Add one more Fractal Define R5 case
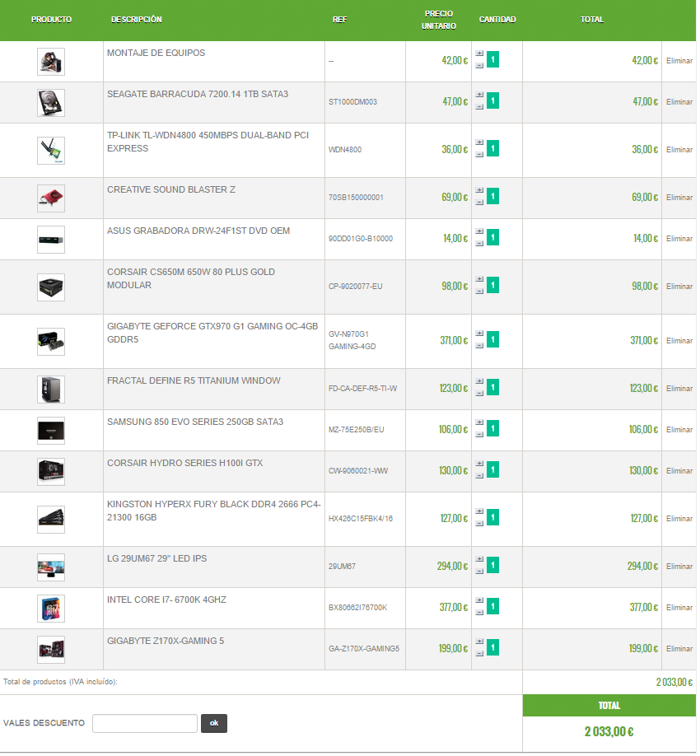700x756 pixels. tap(479, 381)
